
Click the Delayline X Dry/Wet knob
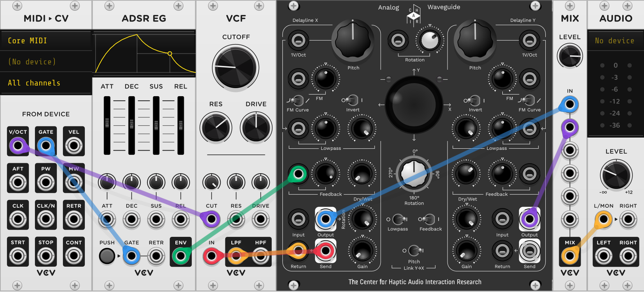pos(362,219)
